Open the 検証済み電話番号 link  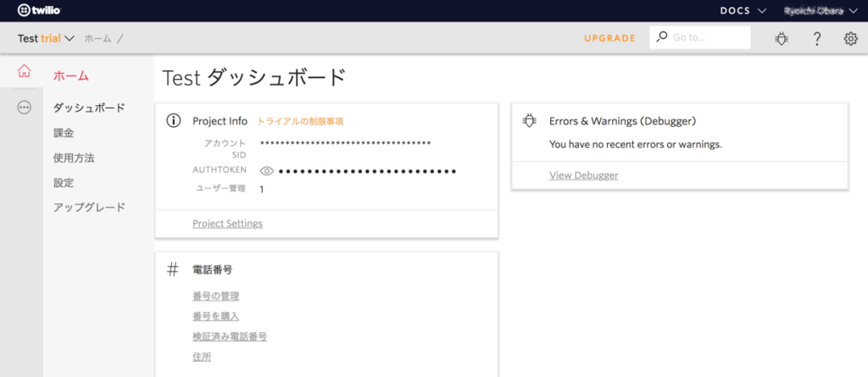(x=230, y=336)
